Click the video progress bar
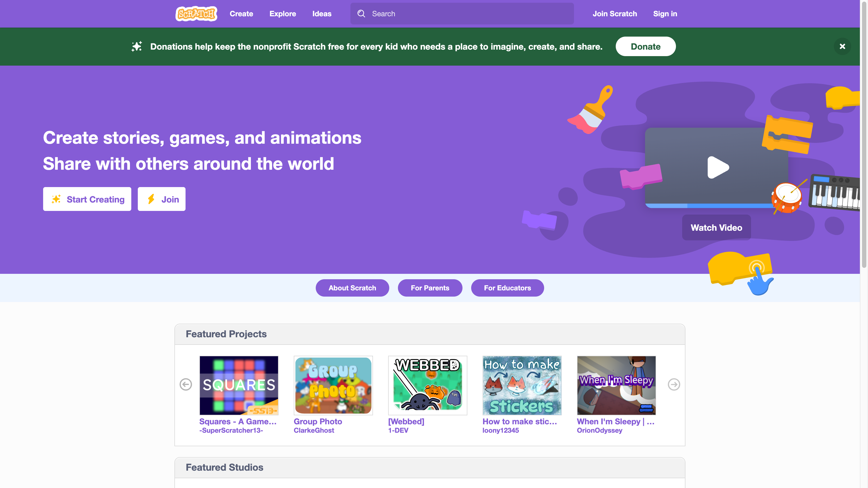Viewport: 868px width, 488px height. point(709,206)
